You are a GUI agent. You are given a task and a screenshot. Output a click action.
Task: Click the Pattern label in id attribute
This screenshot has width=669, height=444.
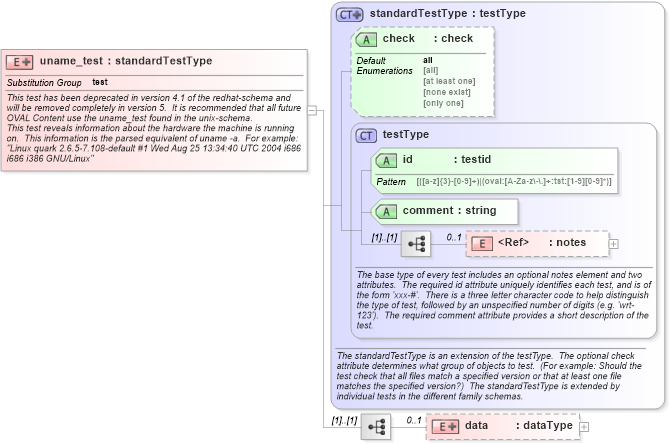coord(391,182)
